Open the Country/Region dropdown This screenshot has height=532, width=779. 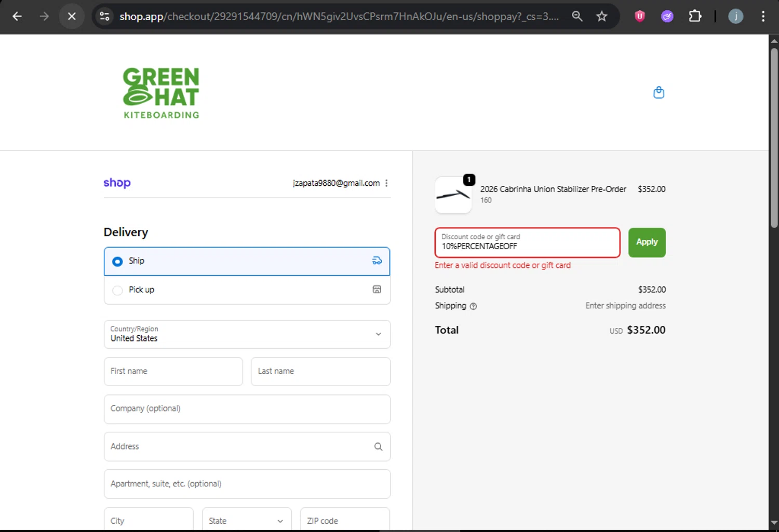pos(247,334)
